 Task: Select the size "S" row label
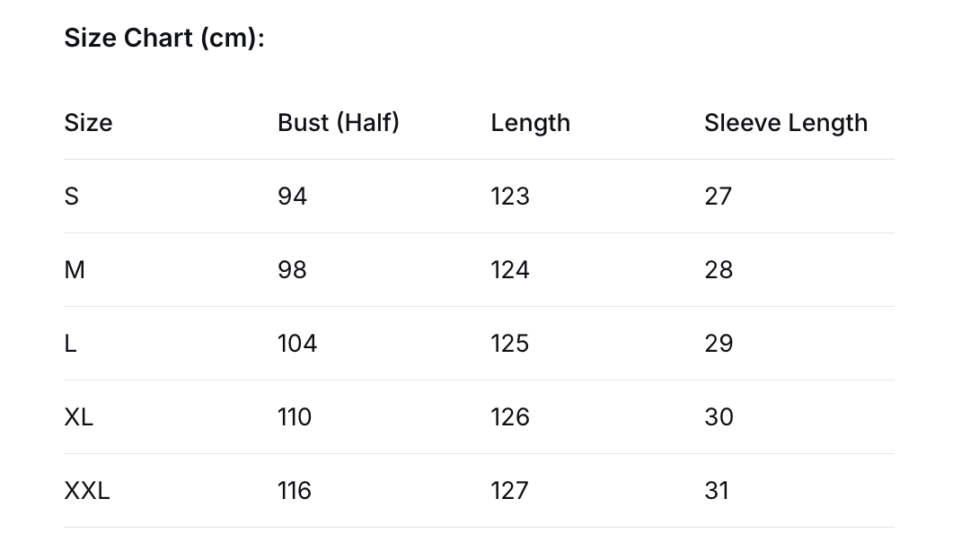72,197
